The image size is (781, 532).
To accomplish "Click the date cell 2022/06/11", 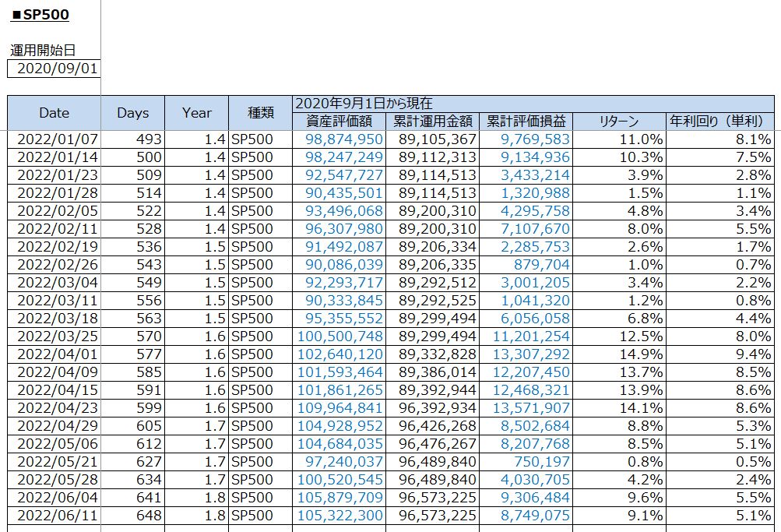I will tap(54, 516).
